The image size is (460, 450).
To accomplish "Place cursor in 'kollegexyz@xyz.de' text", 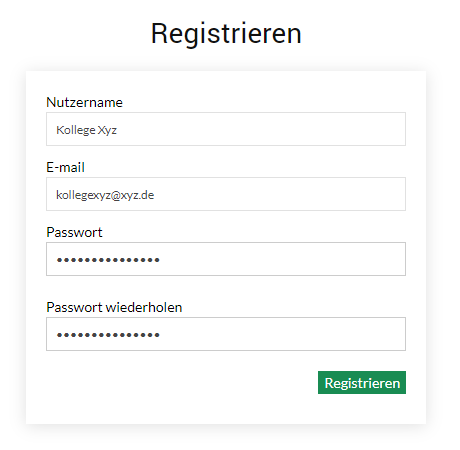I will tap(105, 195).
